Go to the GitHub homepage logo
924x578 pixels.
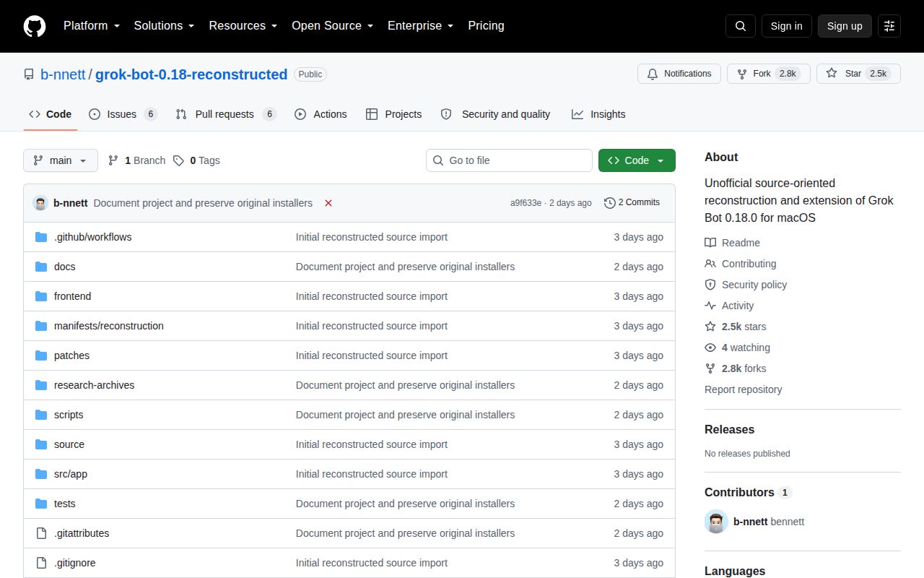[35, 26]
